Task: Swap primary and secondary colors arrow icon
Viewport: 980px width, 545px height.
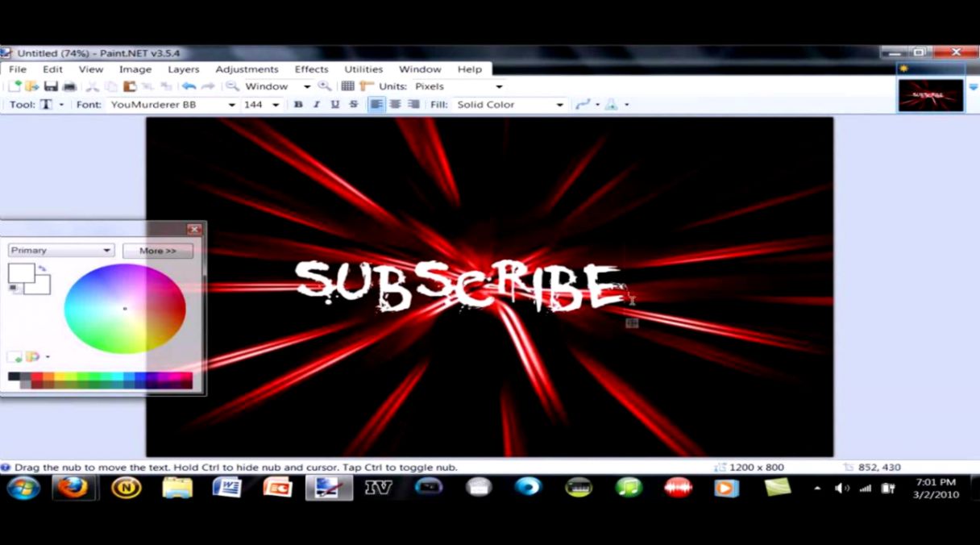Action: [42, 268]
